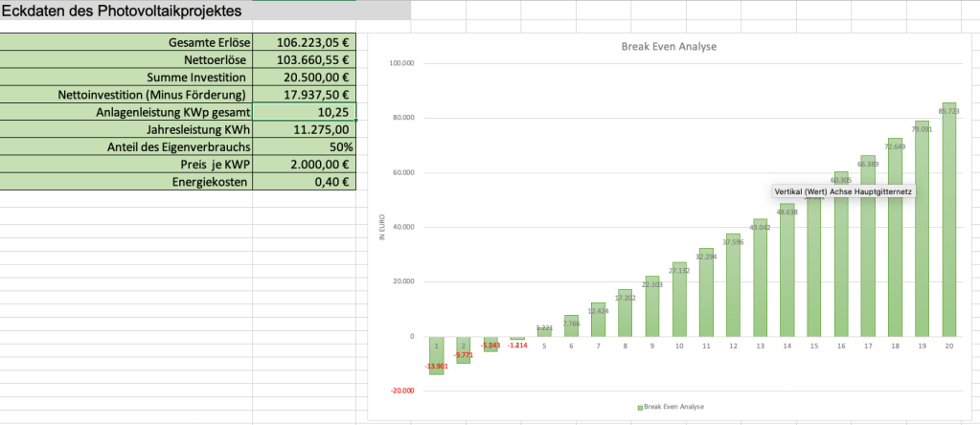Select the chart title 'Break Even Analyse'

pyautogui.click(x=669, y=46)
